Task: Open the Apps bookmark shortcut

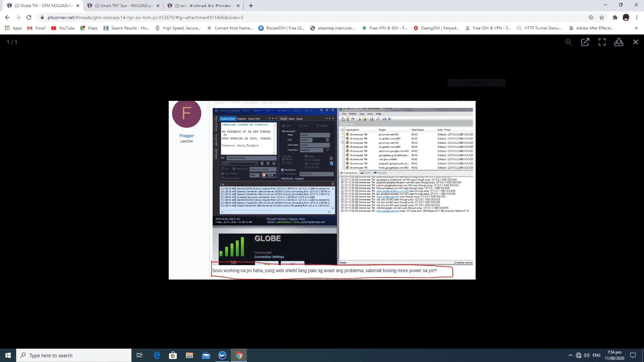Action: pos(13,28)
